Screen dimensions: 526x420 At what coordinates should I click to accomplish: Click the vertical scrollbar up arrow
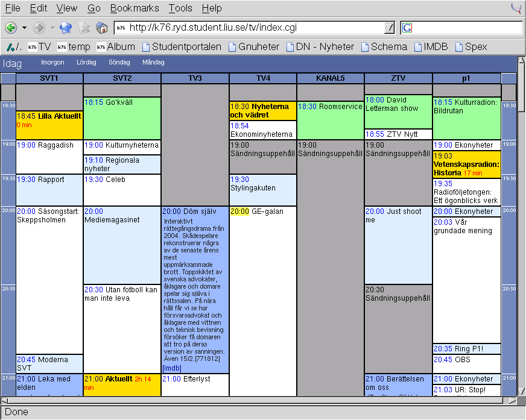click(x=522, y=60)
